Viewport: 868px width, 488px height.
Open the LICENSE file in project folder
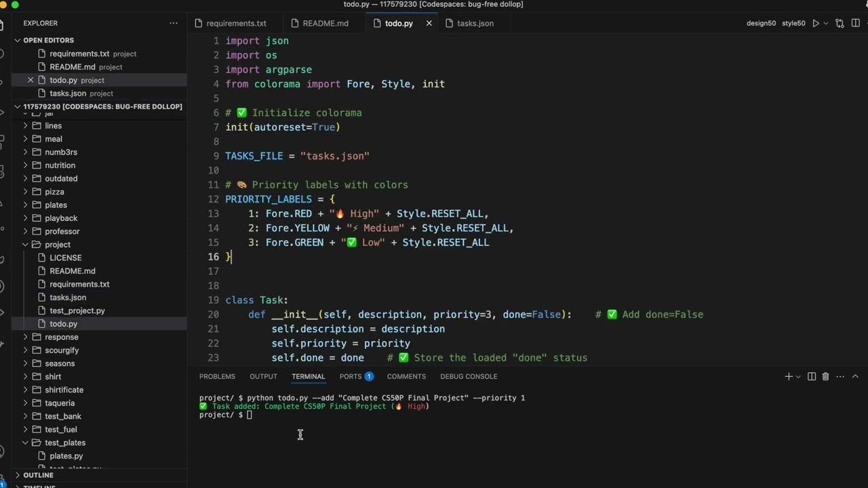pyautogui.click(x=65, y=258)
